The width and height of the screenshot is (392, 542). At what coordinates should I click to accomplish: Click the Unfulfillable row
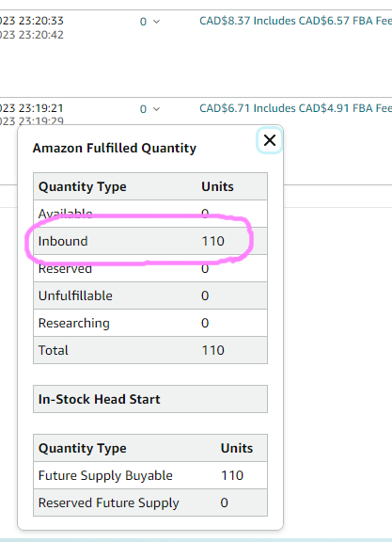point(150,295)
